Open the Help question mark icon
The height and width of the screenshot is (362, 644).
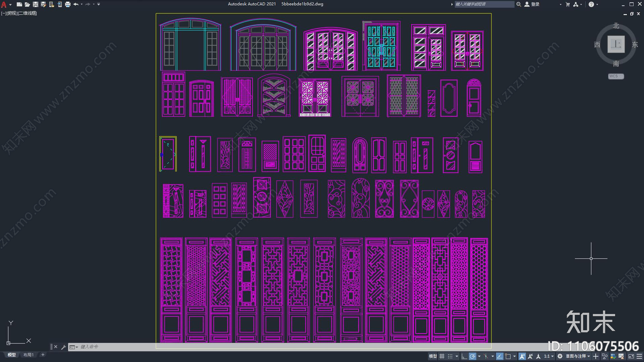(x=591, y=4)
